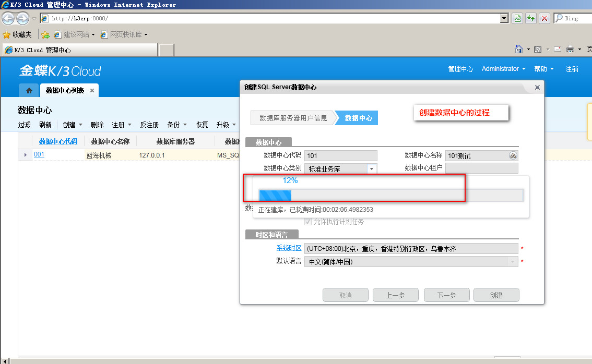
Task: Click the add to favorites bar icon
Action: [x=45, y=35]
